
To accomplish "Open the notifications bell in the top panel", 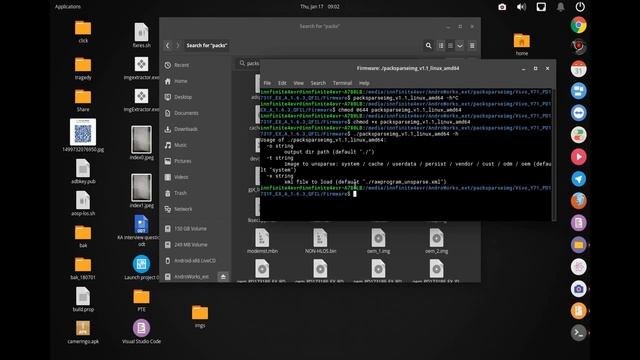I will coord(561,7).
